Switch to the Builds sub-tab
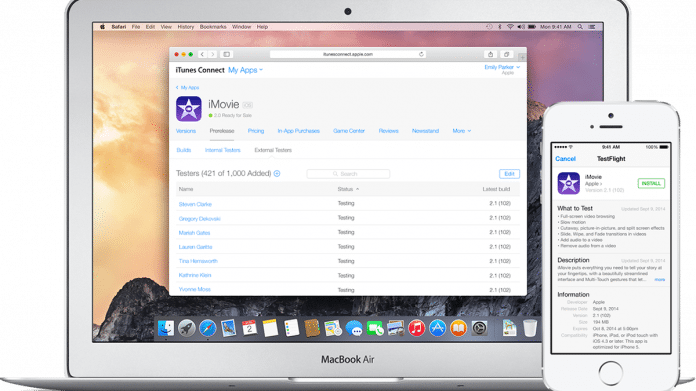Viewport: 696px width, 391px height. 184,150
